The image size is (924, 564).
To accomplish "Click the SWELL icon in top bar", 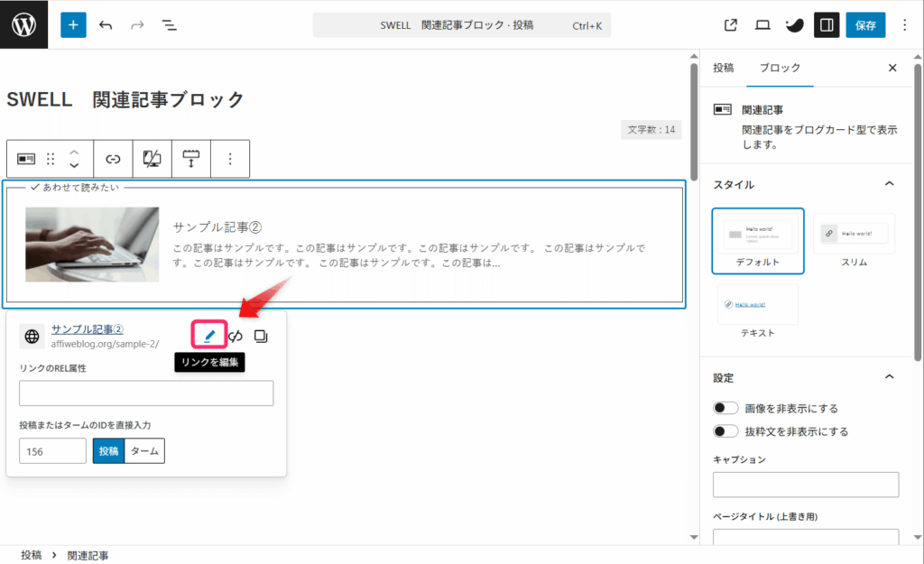I will [x=794, y=24].
